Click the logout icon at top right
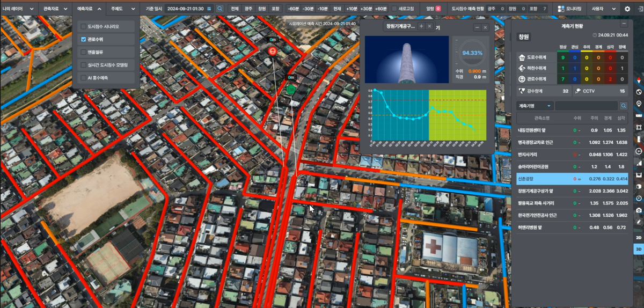The image size is (644, 308). point(639,9)
